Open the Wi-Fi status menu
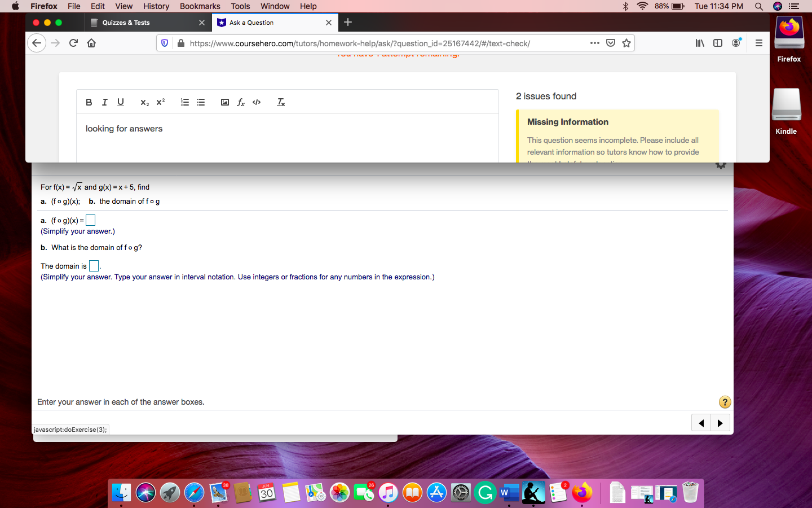 tap(642, 6)
